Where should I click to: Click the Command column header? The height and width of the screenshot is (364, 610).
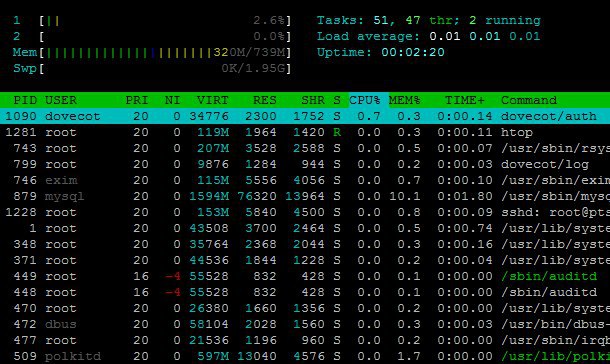coord(529,100)
